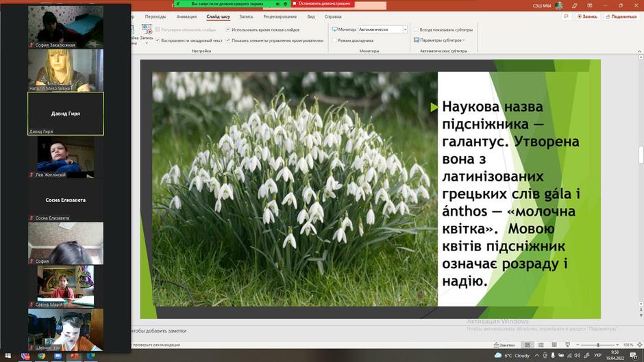Toggle Воспроизвести закадровый текст checkbox
Screen dimensions: 644x362
pos(158,40)
